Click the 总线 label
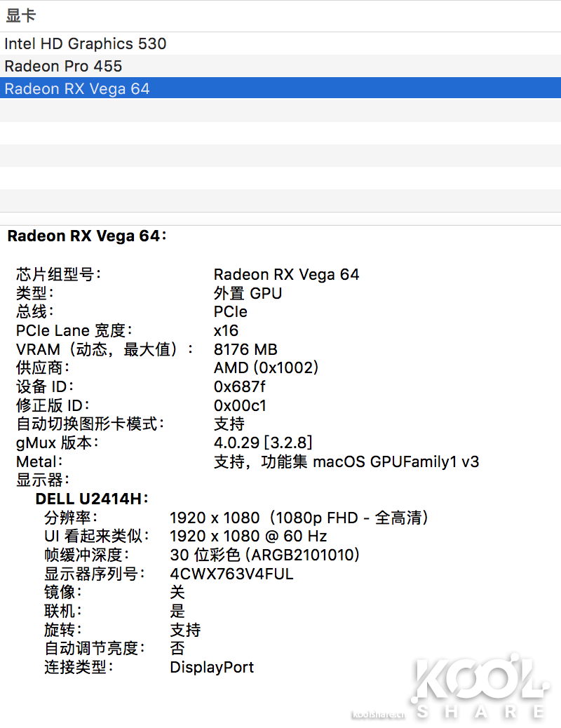The image size is (561, 728). tap(35, 311)
